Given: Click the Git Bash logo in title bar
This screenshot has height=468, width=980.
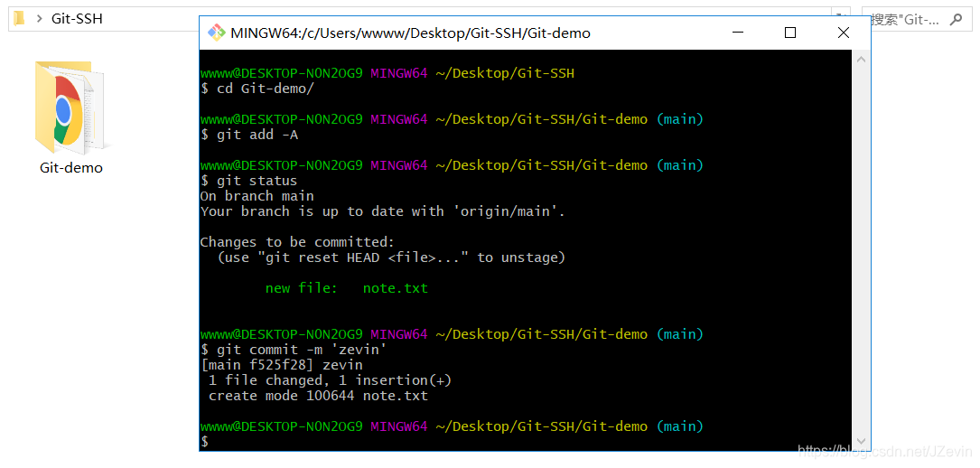Looking at the screenshot, I should click(217, 33).
